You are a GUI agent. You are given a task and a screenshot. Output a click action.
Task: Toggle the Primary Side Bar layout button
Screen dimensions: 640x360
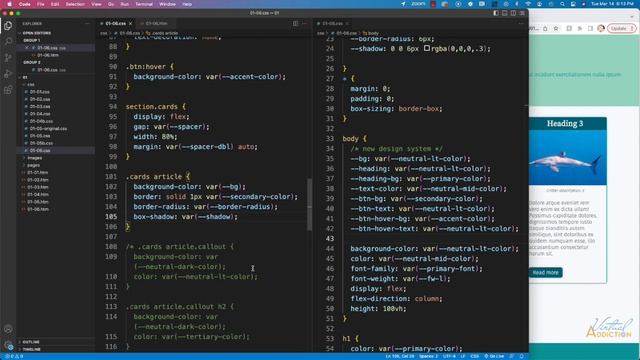[x=496, y=13]
